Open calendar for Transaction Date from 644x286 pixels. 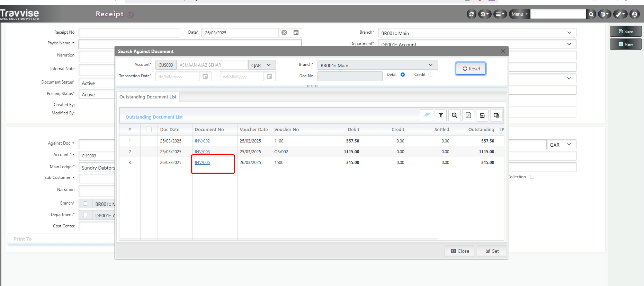[x=205, y=76]
